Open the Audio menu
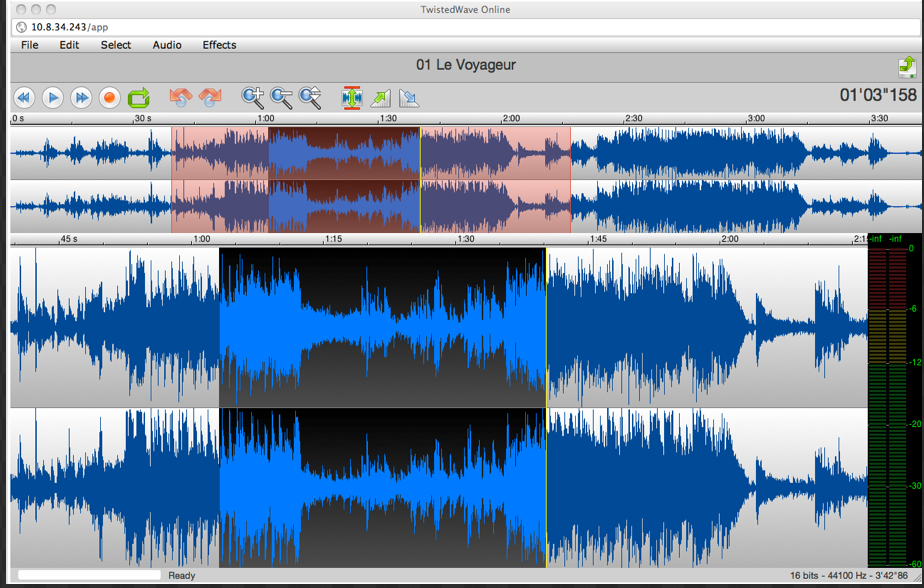The width and height of the screenshot is (924, 588). pyautogui.click(x=167, y=45)
